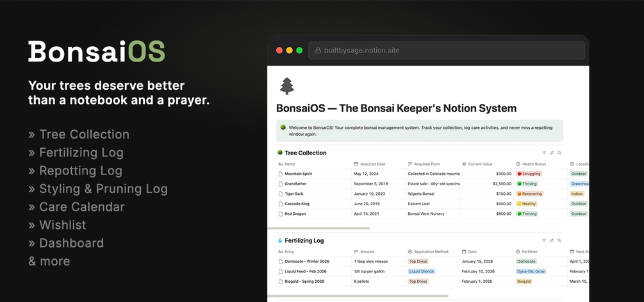Click the Tree Collection heading

(305, 153)
